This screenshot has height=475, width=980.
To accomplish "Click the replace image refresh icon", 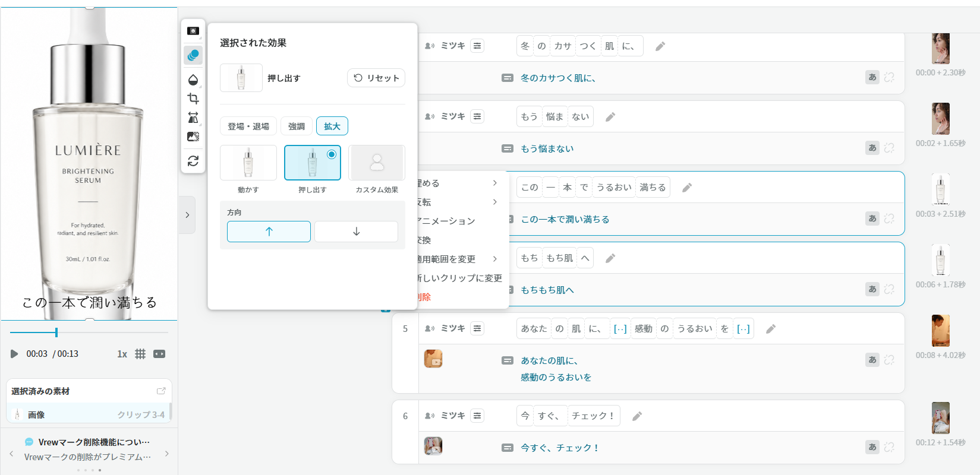I will pos(193,161).
